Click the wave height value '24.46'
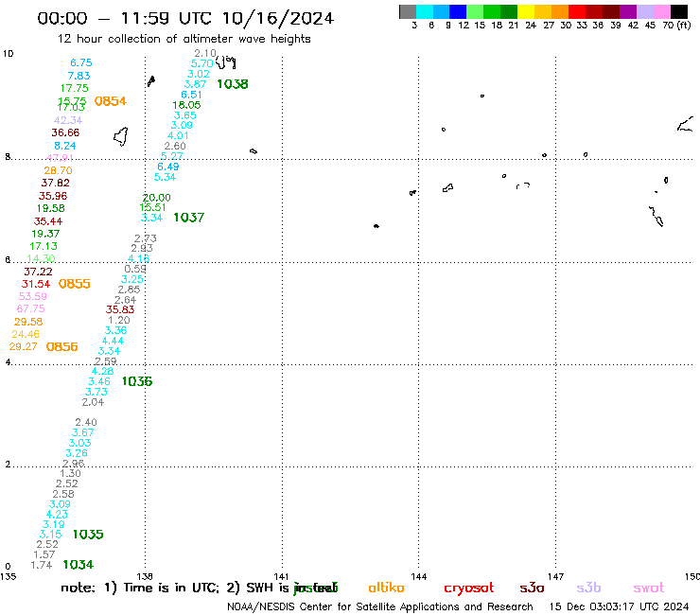The width and height of the screenshot is (700, 615). 26,334
